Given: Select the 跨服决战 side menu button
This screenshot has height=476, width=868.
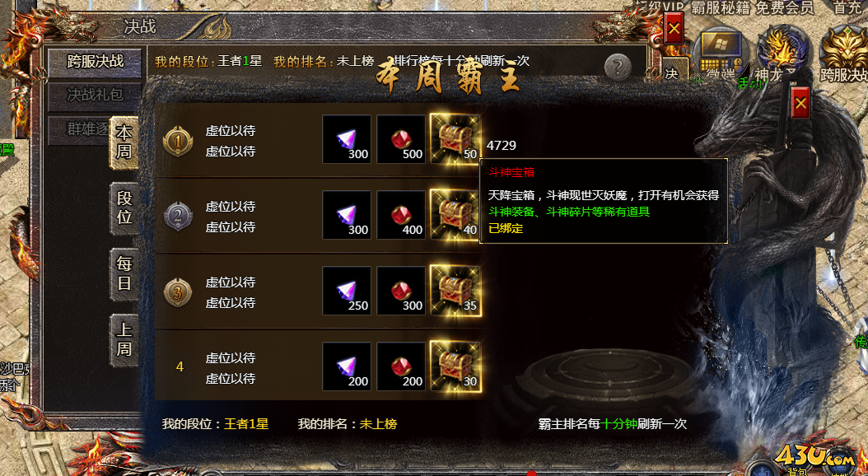Looking at the screenshot, I should tap(96, 62).
